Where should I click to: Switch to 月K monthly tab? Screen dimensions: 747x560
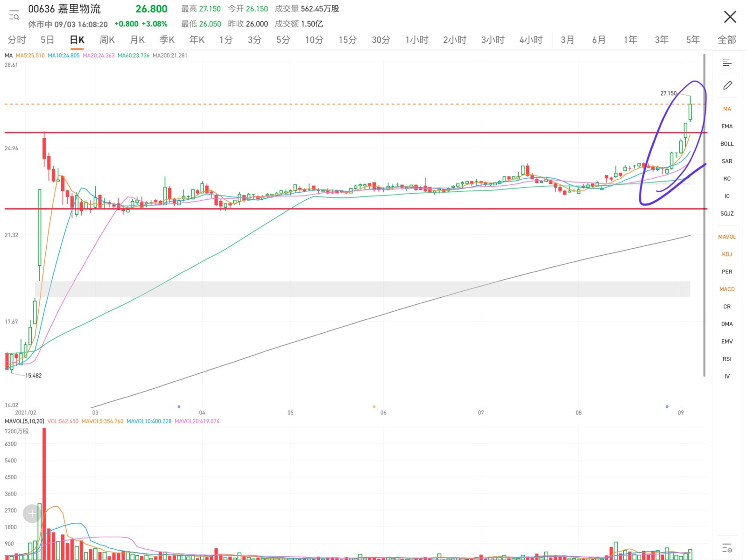pos(137,40)
